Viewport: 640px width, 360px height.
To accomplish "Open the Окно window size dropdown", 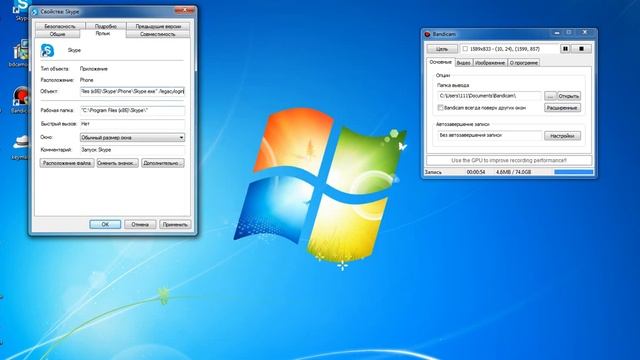I will click(132, 138).
